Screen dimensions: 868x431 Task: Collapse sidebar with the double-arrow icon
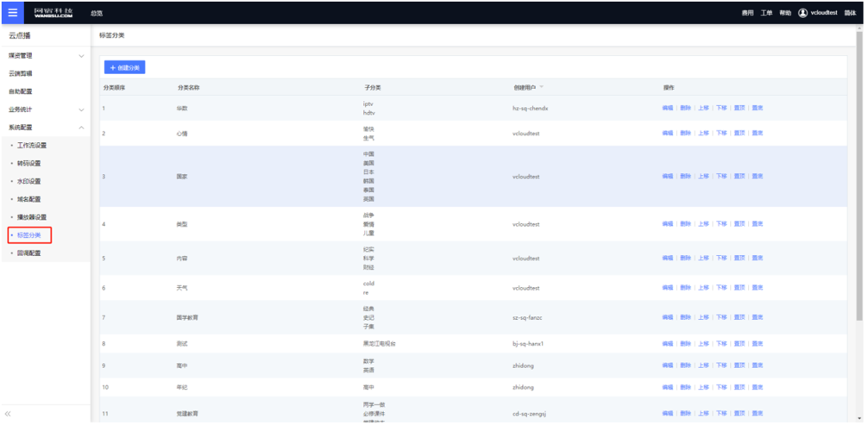click(9, 415)
